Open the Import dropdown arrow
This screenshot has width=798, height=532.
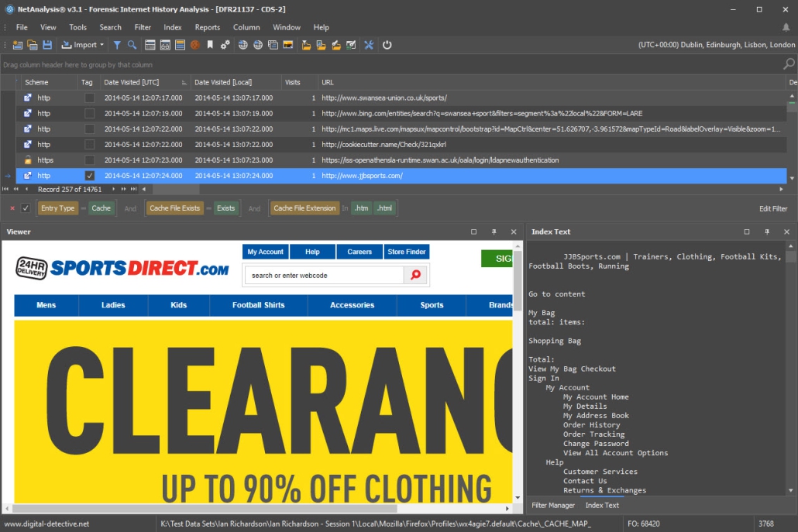[x=101, y=45]
